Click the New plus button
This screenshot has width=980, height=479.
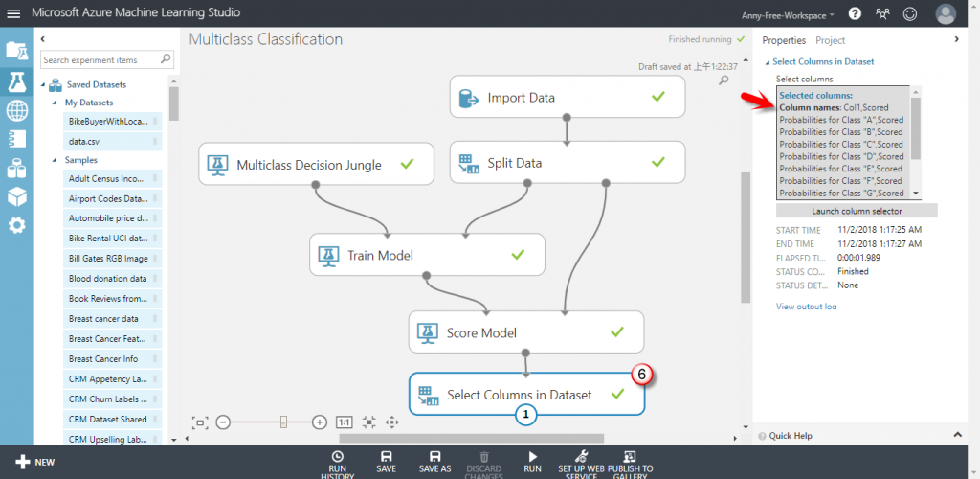35,463
